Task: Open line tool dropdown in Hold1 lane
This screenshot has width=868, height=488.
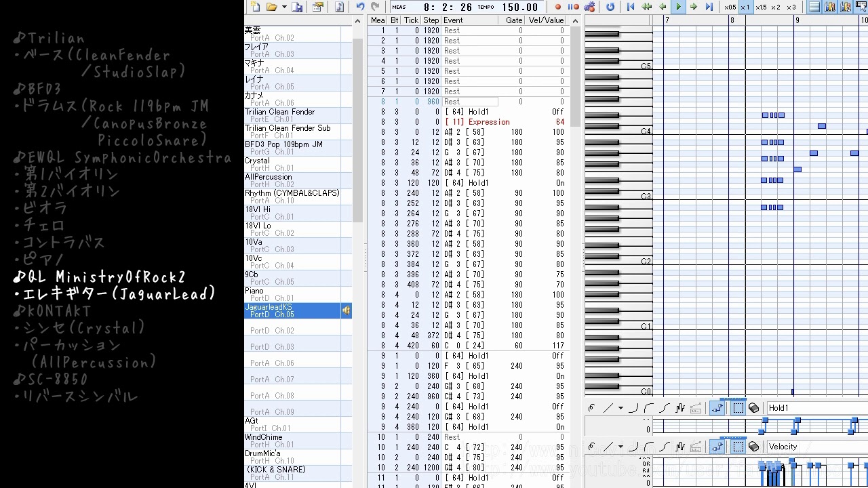Action: pyautogui.click(x=620, y=408)
